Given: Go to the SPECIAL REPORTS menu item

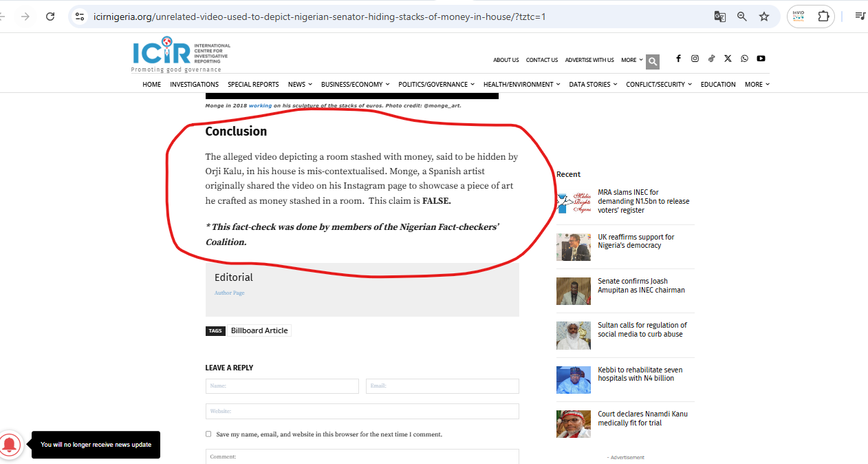Looking at the screenshot, I should pyautogui.click(x=253, y=85).
